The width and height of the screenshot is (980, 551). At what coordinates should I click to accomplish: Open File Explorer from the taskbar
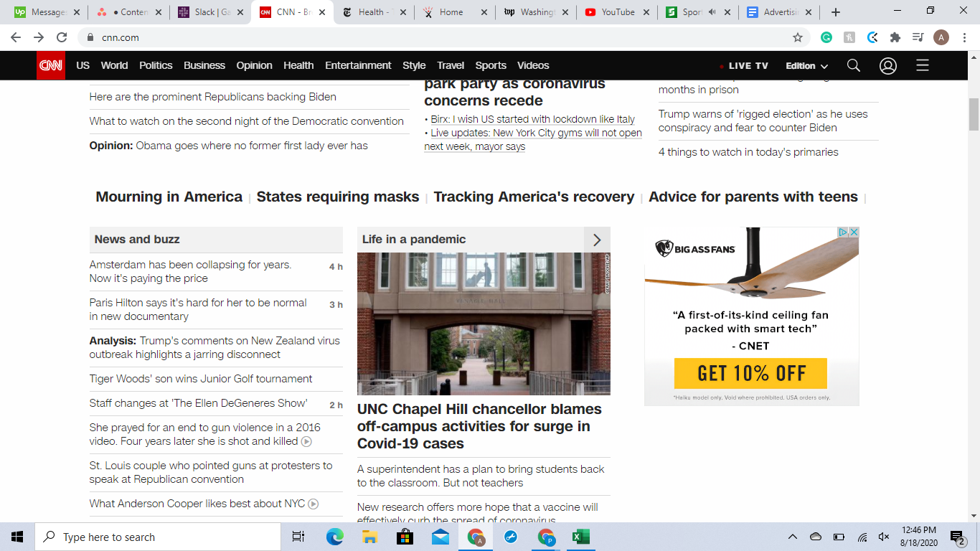pyautogui.click(x=369, y=537)
